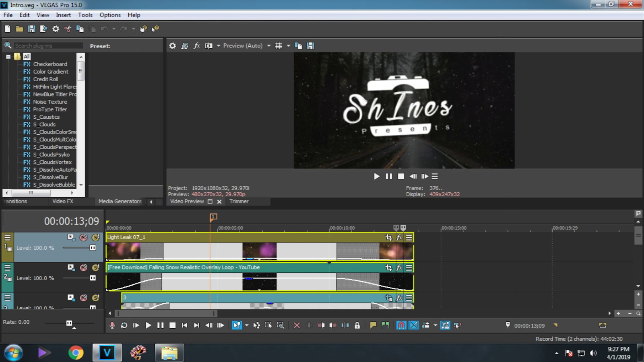This screenshot has height=362, width=644.
Task: Adjust the Rate scrub slider handle
Action: [69, 323]
